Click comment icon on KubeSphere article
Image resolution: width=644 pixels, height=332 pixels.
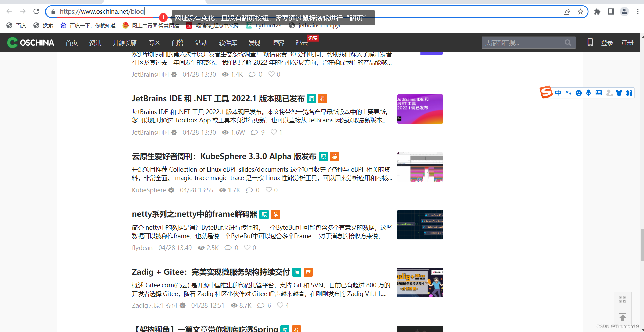(249, 190)
